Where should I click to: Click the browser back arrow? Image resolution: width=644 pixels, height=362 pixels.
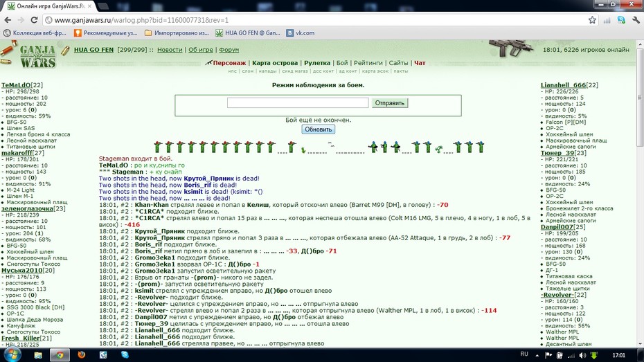(x=8, y=20)
